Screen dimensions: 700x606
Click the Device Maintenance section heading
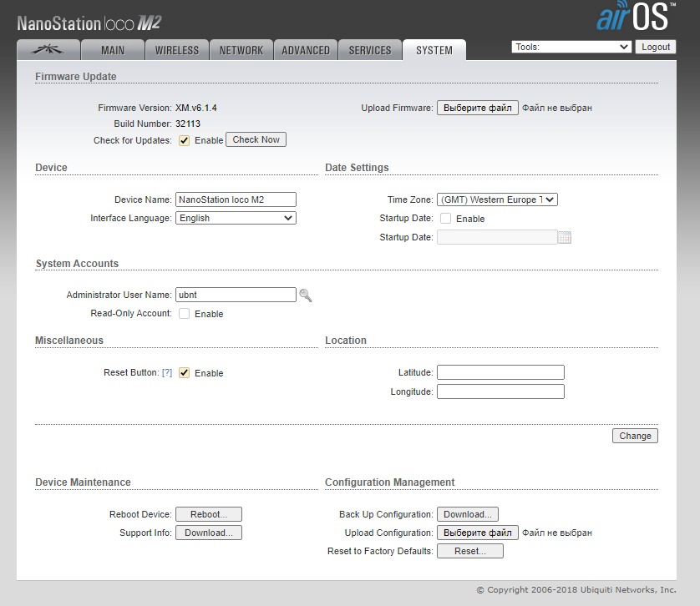83,482
